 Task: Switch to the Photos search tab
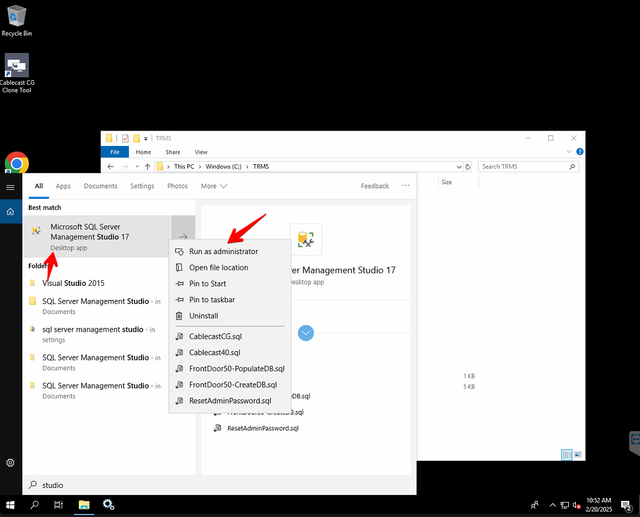pyautogui.click(x=177, y=186)
